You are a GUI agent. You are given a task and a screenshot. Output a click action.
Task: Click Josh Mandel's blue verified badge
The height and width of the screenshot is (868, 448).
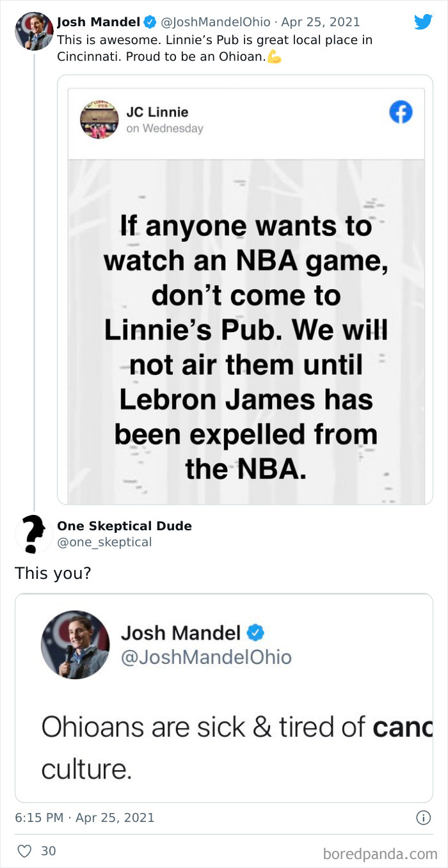[149, 22]
